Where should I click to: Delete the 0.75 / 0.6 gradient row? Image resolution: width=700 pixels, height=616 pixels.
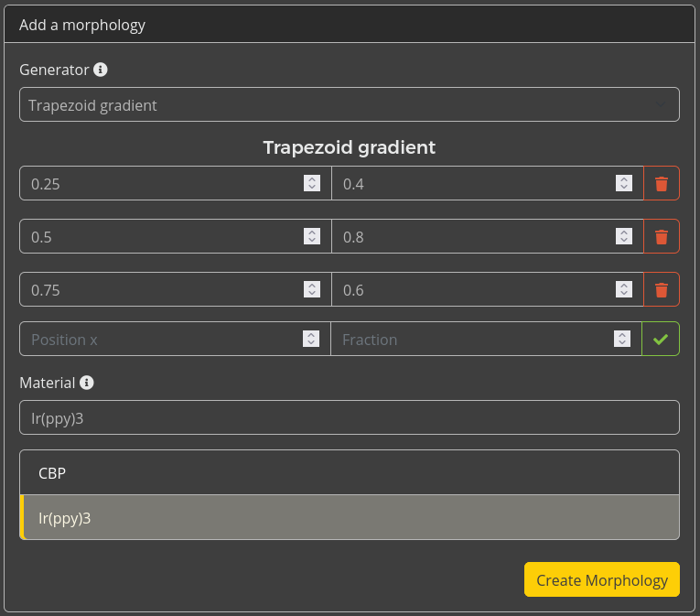(661, 290)
